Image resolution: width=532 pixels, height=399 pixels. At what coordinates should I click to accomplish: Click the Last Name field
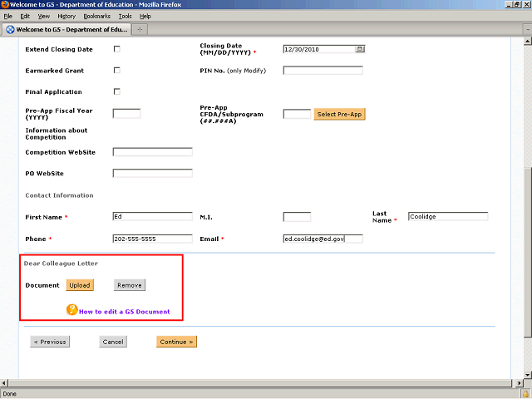coord(448,216)
